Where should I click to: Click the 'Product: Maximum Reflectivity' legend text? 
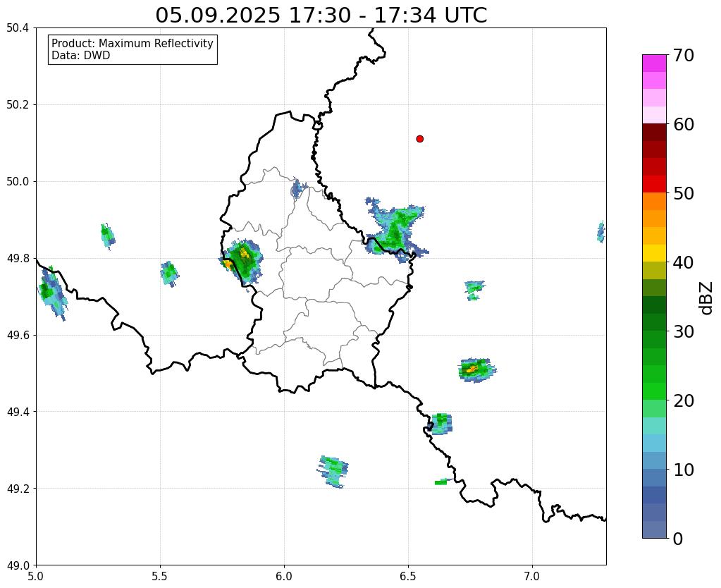[133, 43]
